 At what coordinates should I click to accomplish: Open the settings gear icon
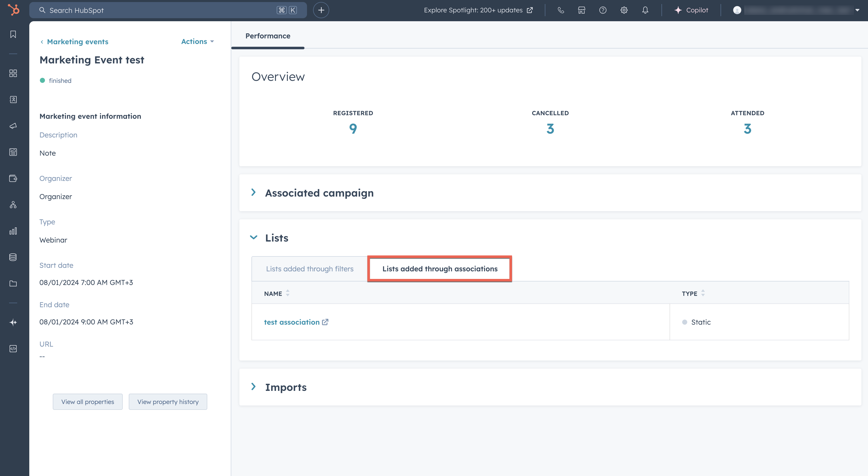[624, 10]
